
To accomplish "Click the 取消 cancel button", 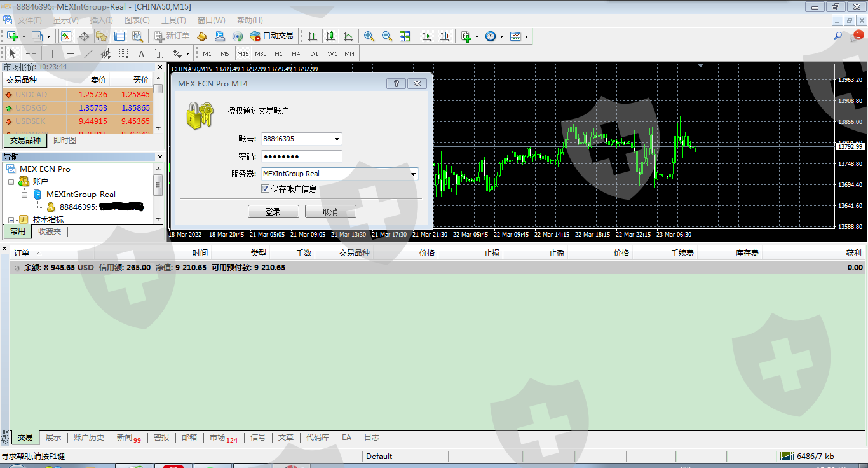I will point(330,212).
